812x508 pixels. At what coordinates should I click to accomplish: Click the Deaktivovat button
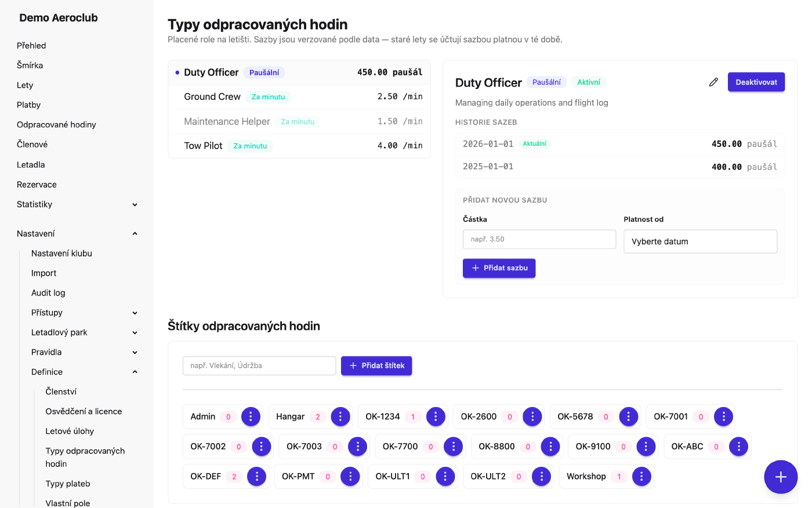coord(756,82)
